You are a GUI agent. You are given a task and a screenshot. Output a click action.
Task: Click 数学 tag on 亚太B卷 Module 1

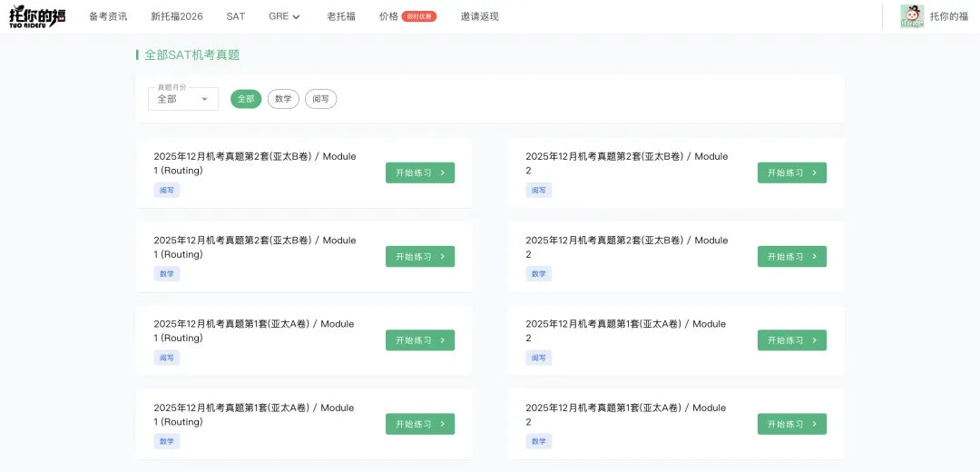point(167,274)
